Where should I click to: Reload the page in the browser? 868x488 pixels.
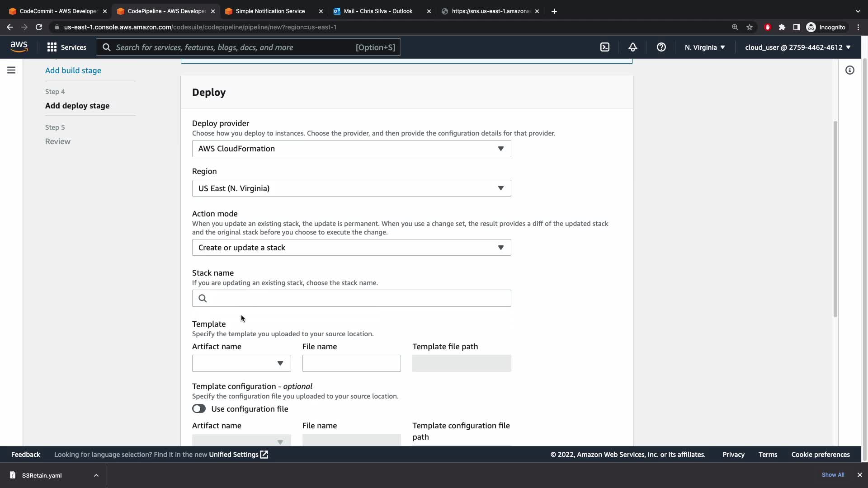(39, 27)
